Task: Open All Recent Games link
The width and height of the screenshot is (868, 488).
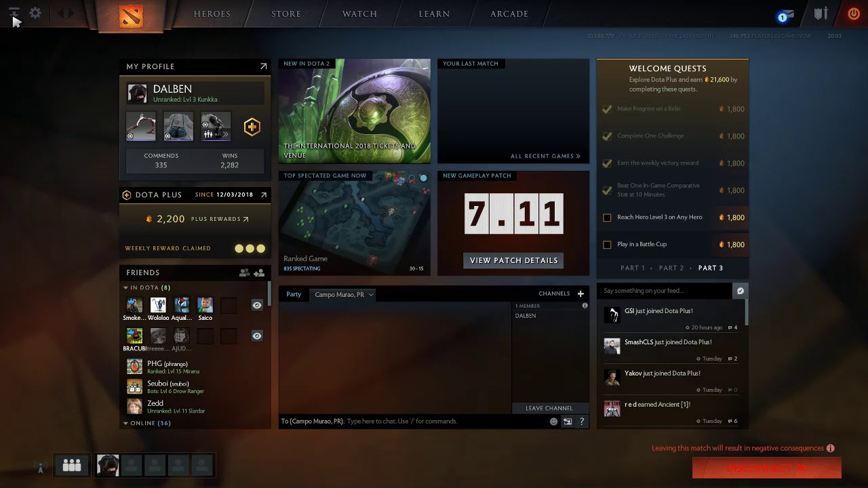Action: coord(545,156)
